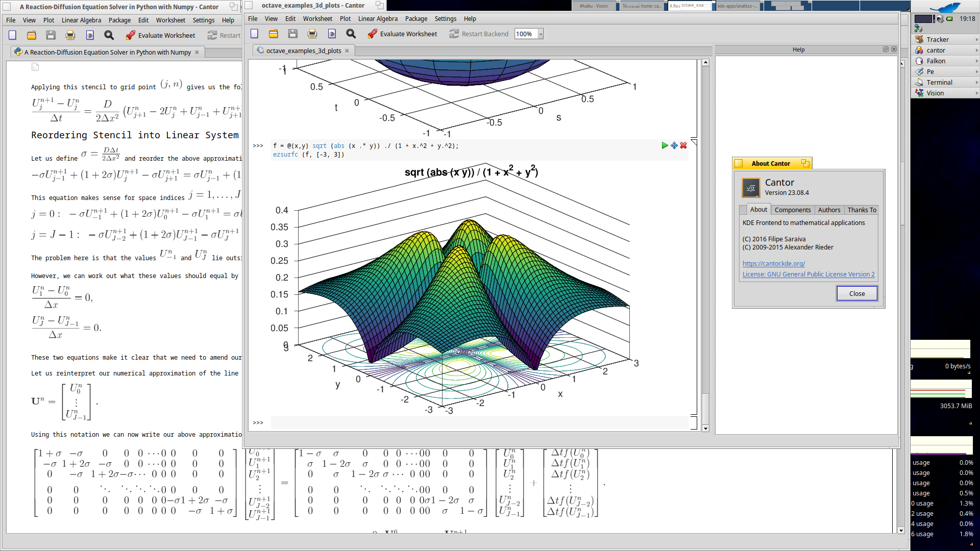Click worksheet scrollbar down arrow
This screenshot has height=551, width=980.
[x=705, y=428]
